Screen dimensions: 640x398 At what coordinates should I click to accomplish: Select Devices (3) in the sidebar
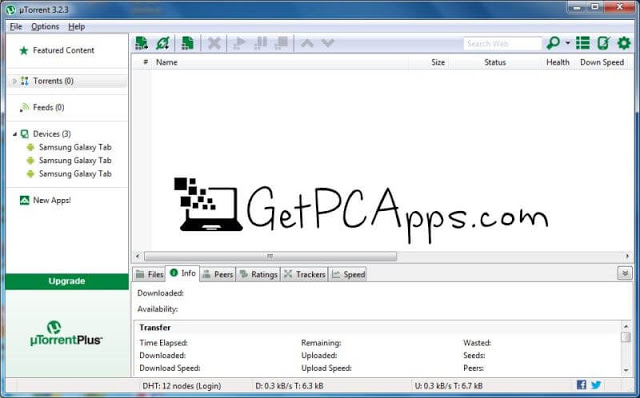point(51,134)
